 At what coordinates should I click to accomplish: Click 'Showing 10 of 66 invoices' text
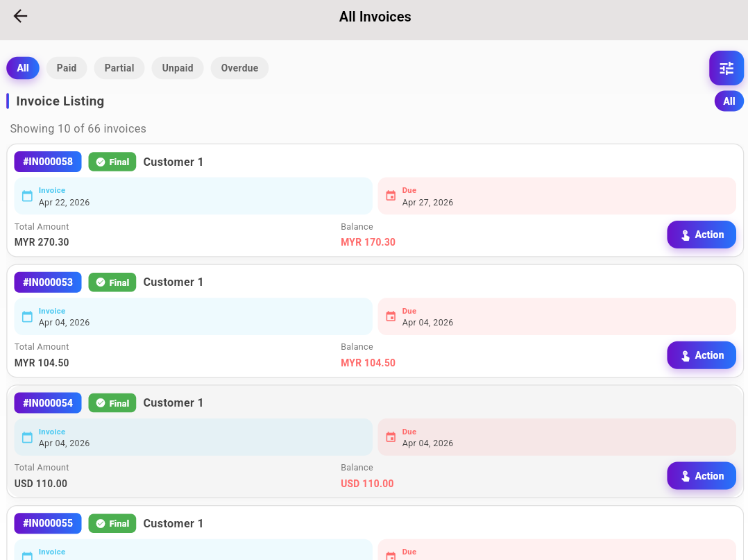click(x=78, y=129)
